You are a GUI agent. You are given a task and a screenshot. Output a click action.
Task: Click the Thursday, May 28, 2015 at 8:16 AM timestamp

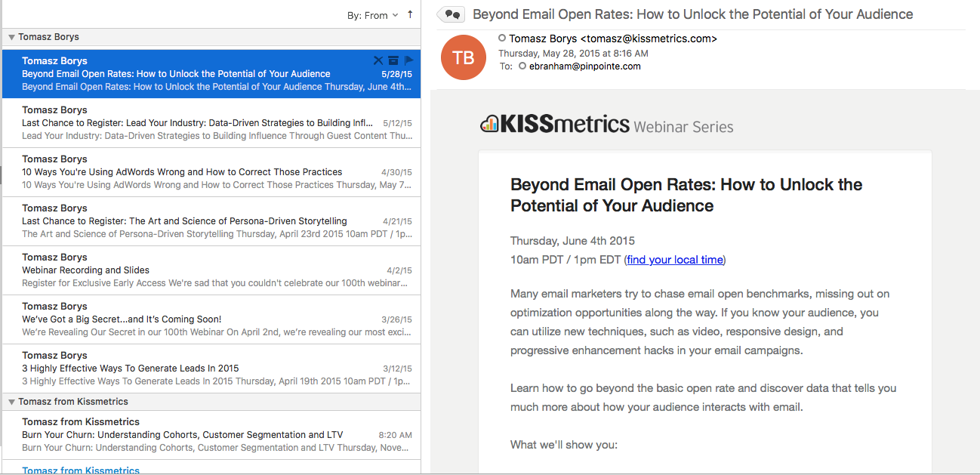click(x=573, y=54)
